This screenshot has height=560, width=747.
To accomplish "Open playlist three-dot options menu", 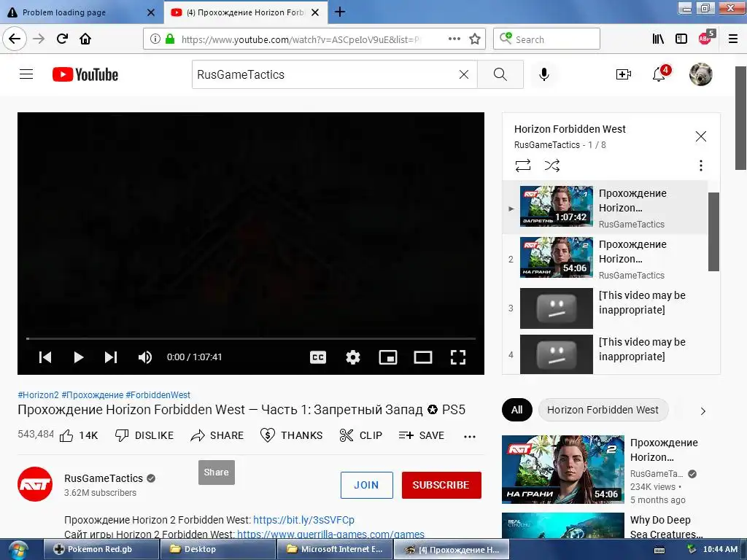I will [700, 166].
